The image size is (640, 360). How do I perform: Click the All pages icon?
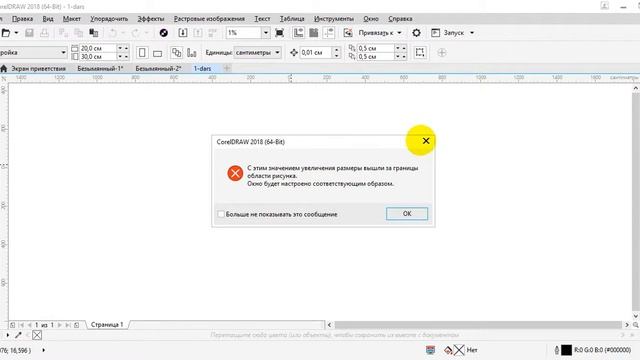coord(176,53)
